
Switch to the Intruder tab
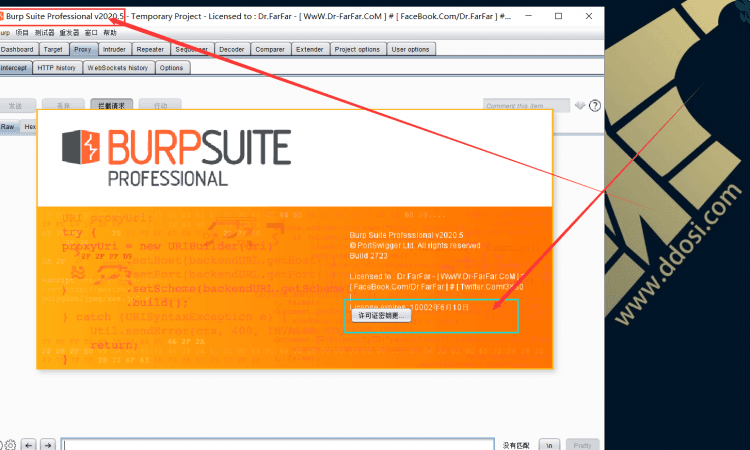[114, 49]
